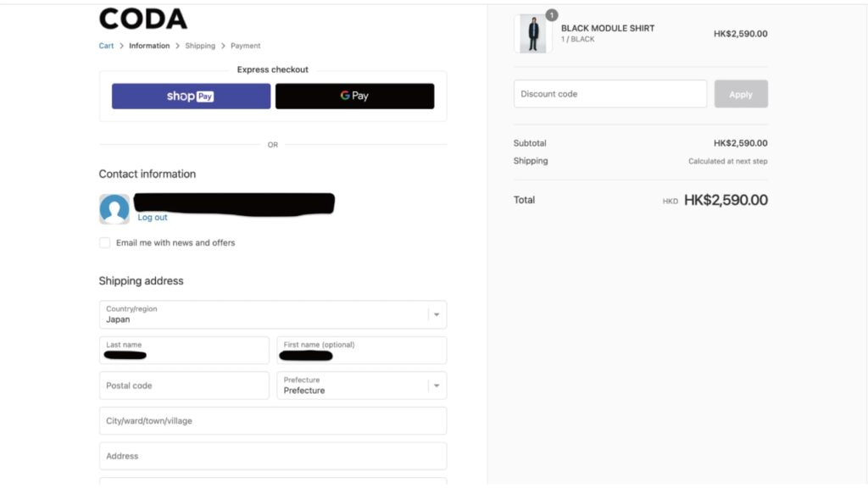Click the Address input field
The width and height of the screenshot is (868, 488).
pyautogui.click(x=273, y=457)
